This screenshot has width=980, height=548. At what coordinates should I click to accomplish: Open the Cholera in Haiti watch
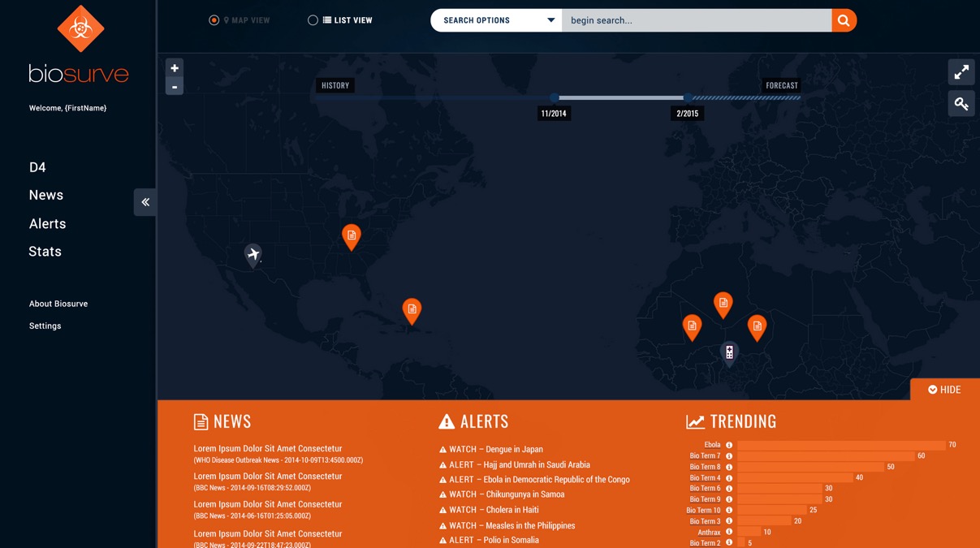point(489,510)
